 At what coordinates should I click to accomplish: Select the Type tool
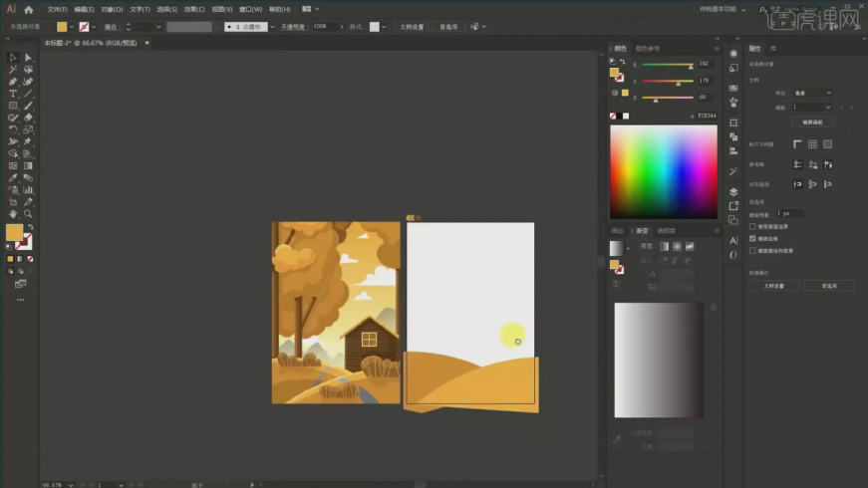pyautogui.click(x=13, y=94)
